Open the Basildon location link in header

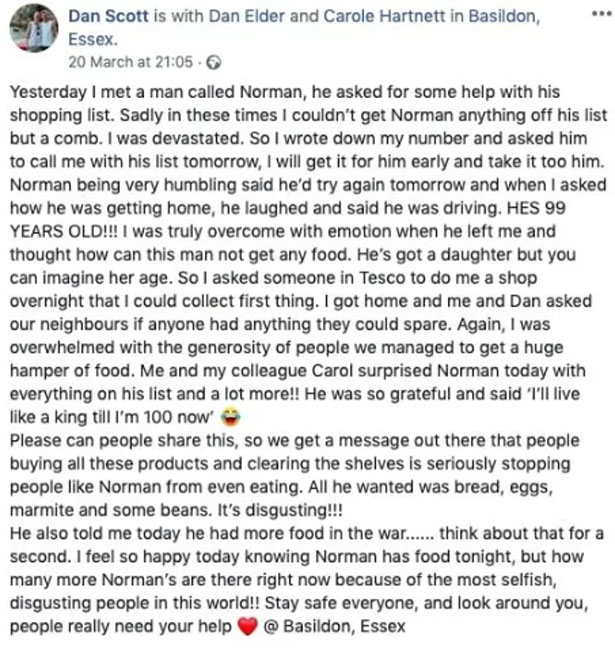coord(504,16)
